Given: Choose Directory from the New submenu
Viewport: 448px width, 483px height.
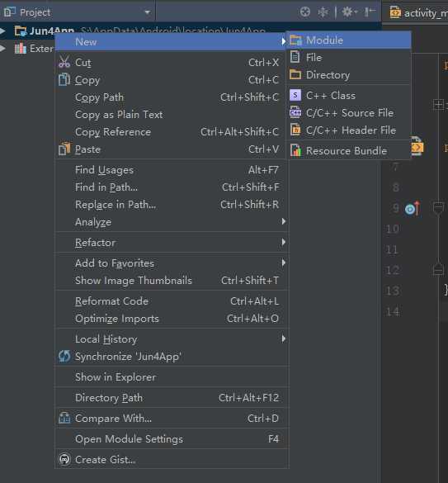Looking at the screenshot, I should coord(349,75).
